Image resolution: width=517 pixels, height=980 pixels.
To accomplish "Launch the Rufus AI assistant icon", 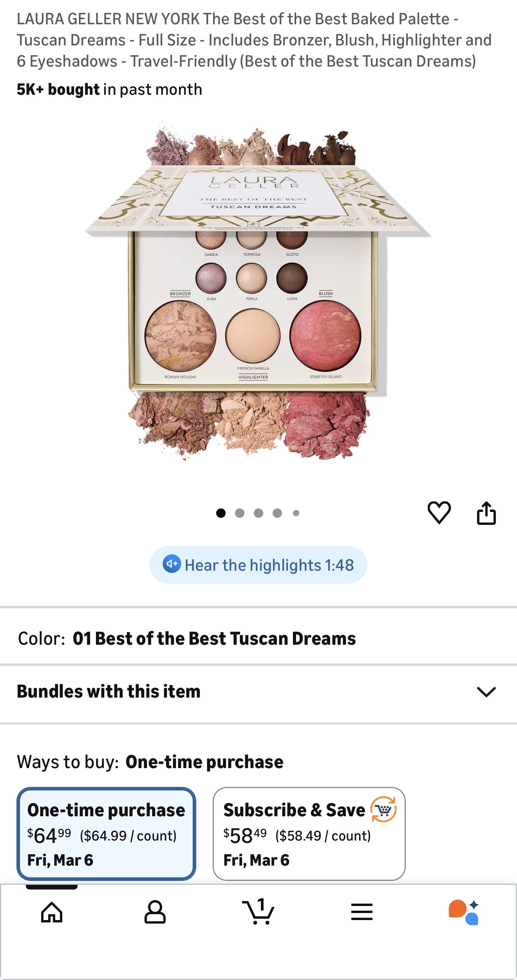I will [x=464, y=912].
